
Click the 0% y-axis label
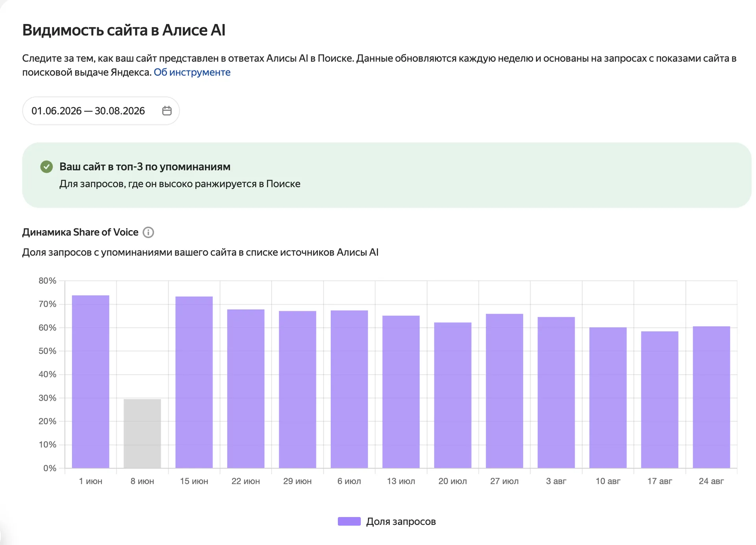(x=50, y=468)
